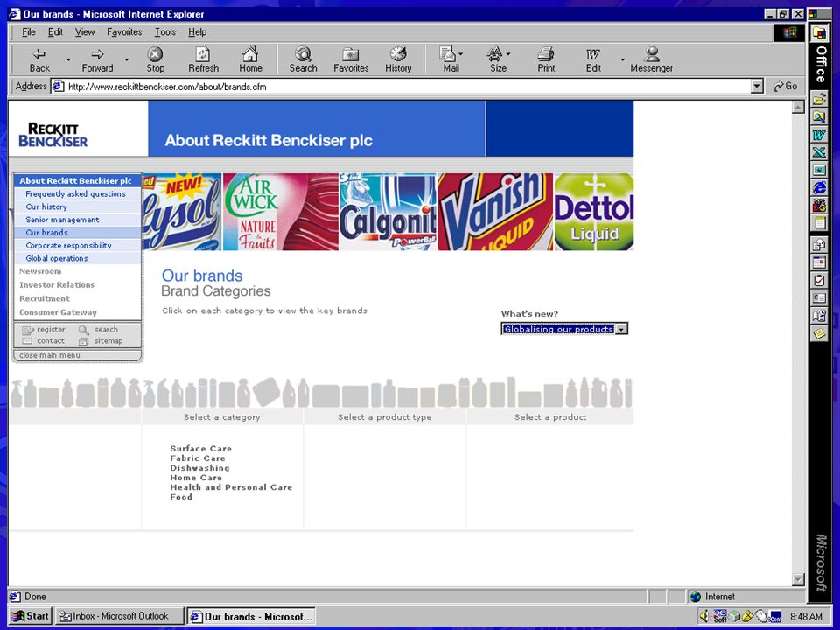Click Open Office Document icon in Office bar
The image size is (840, 630).
[x=819, y=99]
